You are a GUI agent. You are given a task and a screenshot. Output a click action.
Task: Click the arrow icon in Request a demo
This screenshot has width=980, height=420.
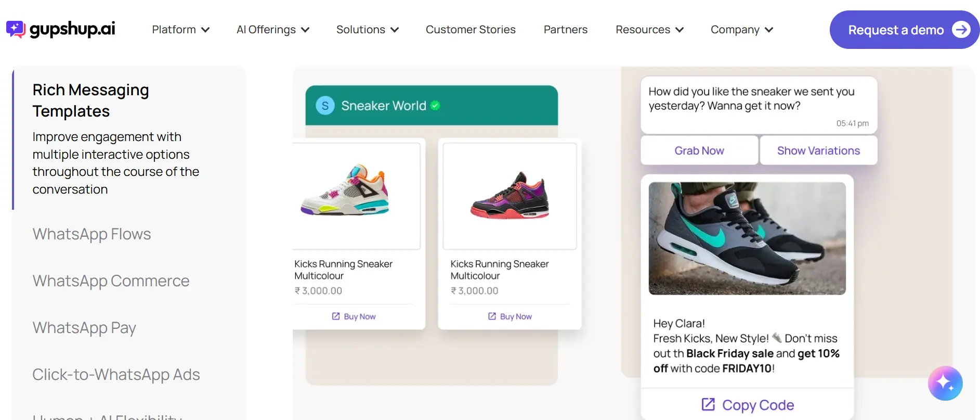[x=961, y=30]
